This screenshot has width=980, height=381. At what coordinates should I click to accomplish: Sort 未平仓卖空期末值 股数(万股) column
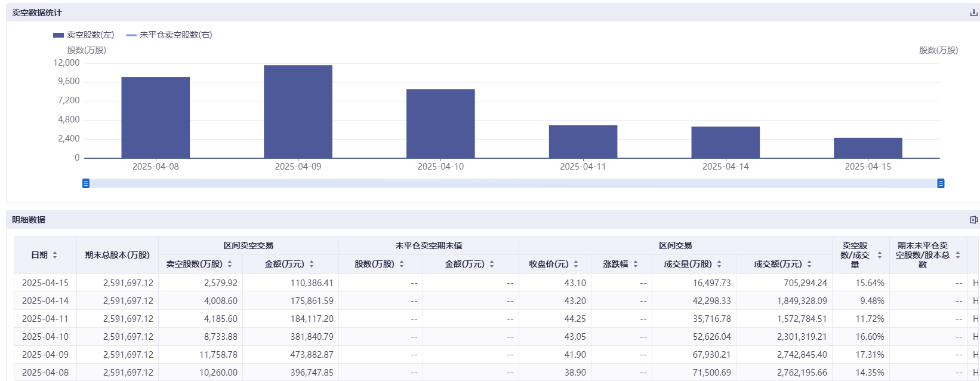pos(402,264)
